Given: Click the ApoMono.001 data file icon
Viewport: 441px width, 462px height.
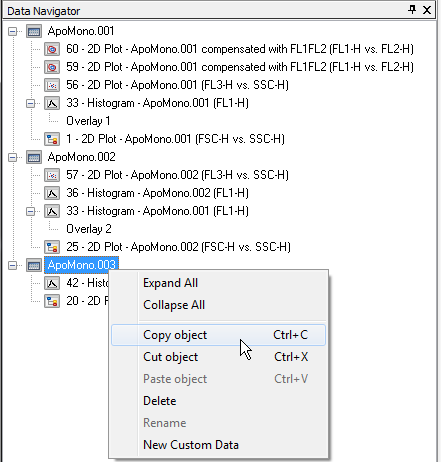Looking at the screenshot, I should (x=34, y=32).
